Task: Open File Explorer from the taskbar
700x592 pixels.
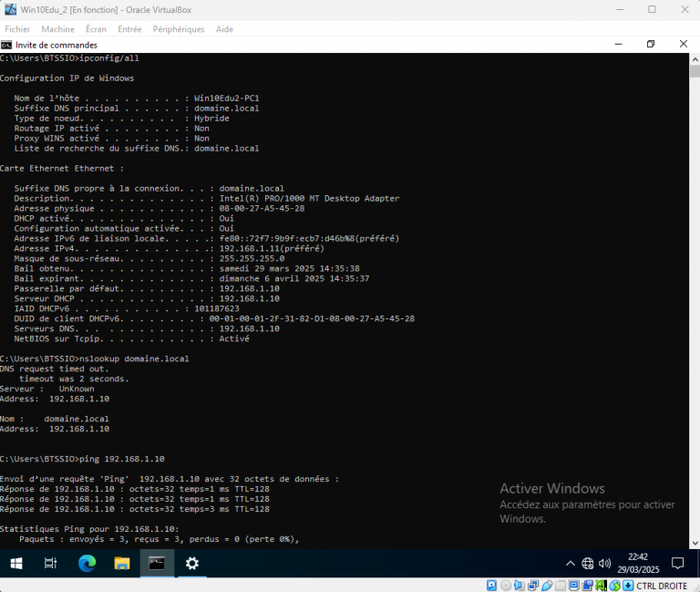Action: [x=121, y=564]
